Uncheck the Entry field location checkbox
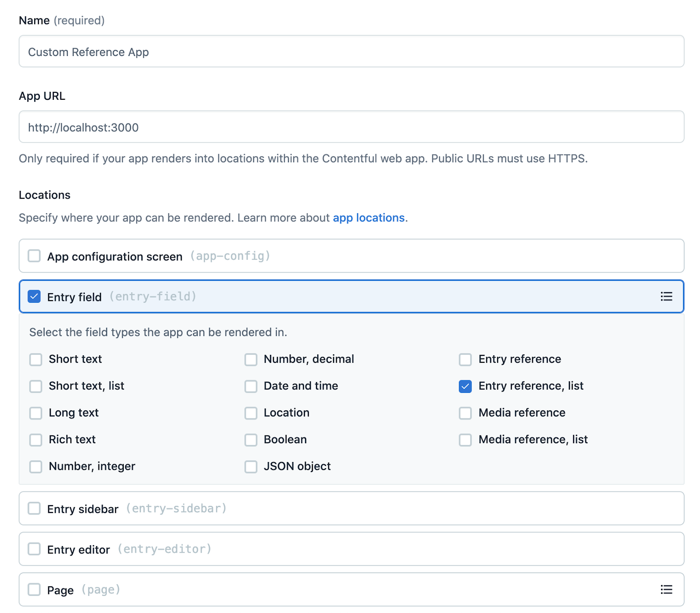 point(34,297)
